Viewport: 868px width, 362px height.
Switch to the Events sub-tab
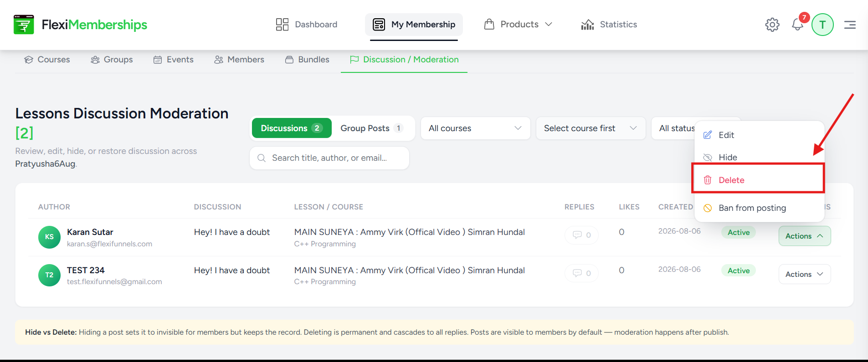click(x=174, y=60)
